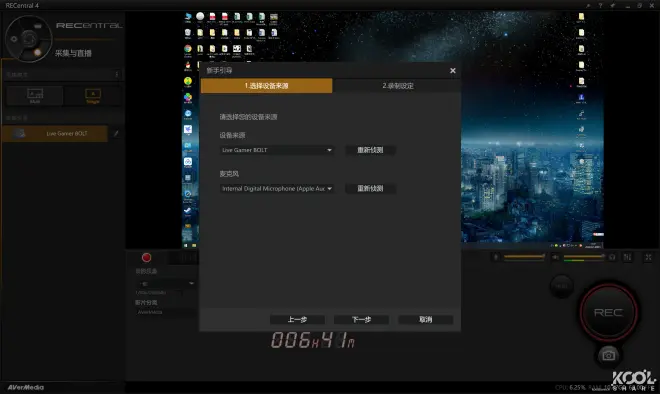Click the 下一步 button
This screenshot has height=394, width=660.
coord(361,319)
